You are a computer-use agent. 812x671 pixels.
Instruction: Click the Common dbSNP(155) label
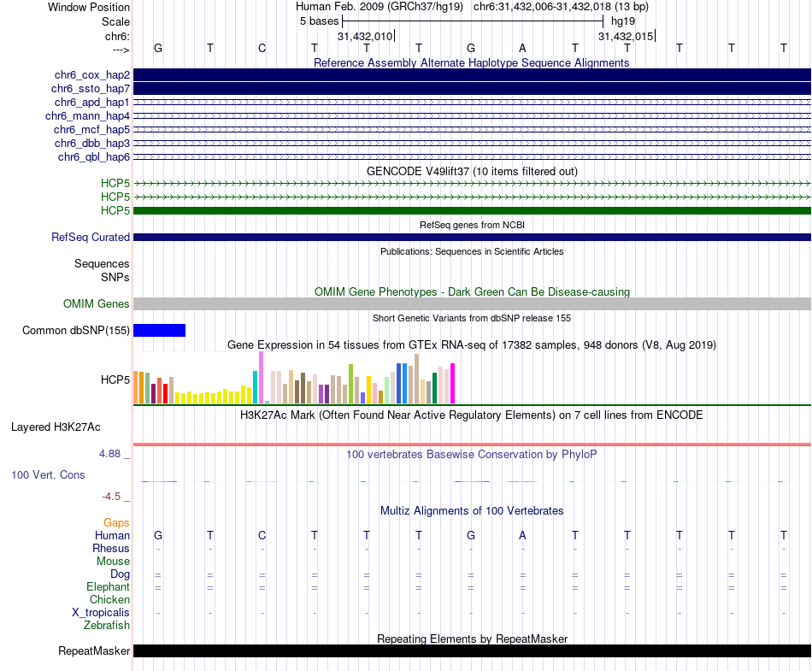point(76,330)
